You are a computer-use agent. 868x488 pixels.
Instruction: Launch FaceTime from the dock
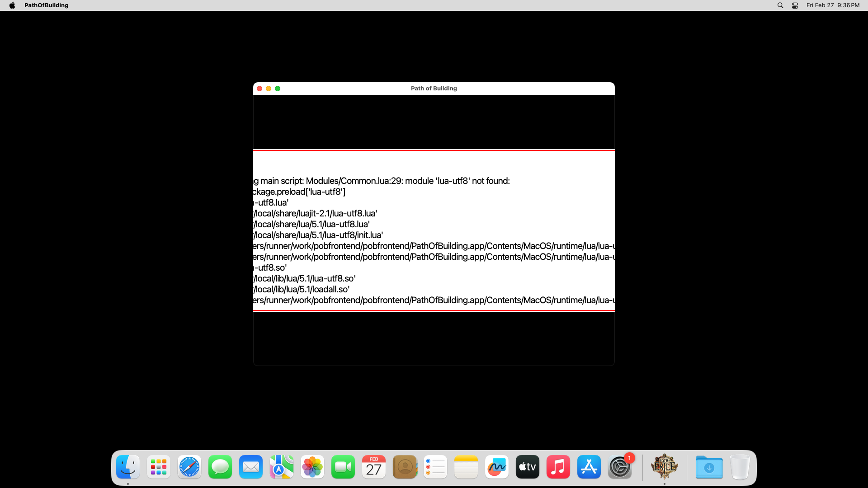[343, 467]
